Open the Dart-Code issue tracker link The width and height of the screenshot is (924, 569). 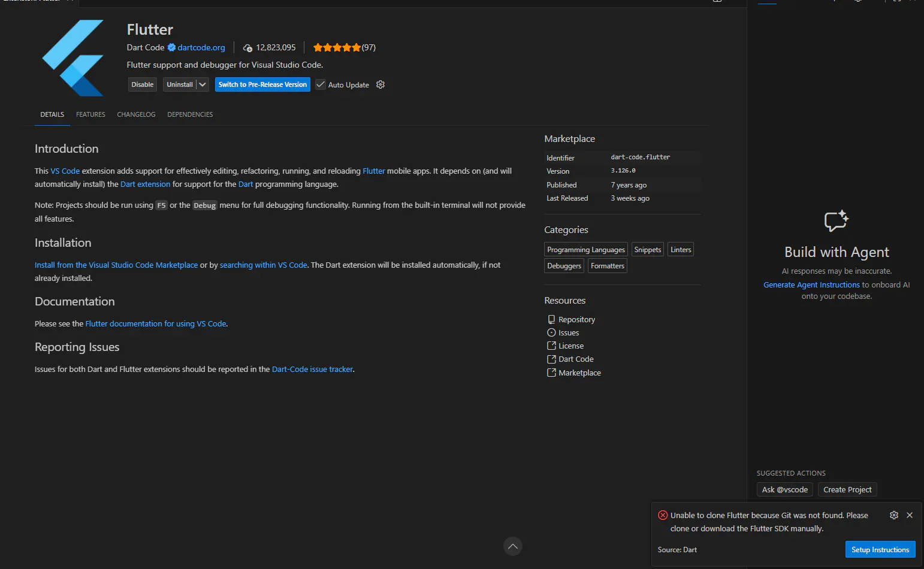(312, 369)
